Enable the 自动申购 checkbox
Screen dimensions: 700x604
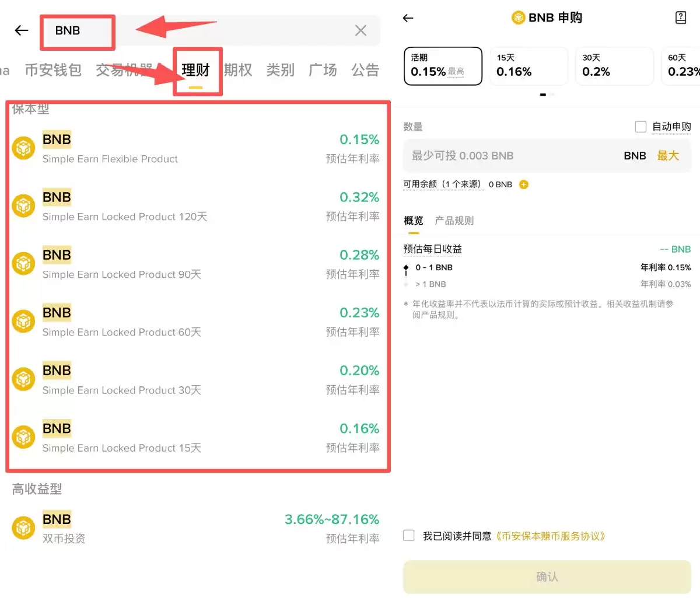coord(640,127)
